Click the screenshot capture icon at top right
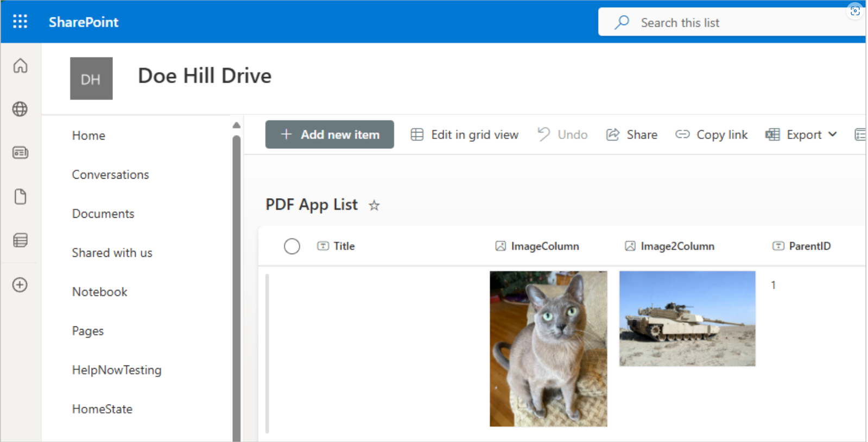 click(x=855, y=11)
